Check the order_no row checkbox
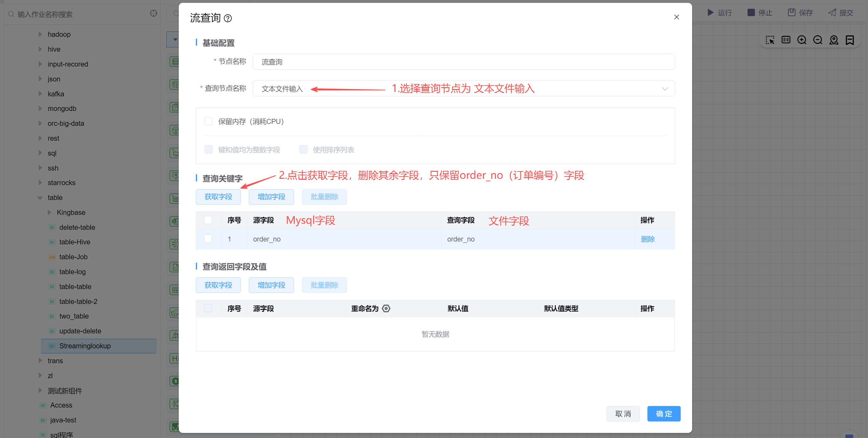This screenshot has width=868, height=438. 208,239
